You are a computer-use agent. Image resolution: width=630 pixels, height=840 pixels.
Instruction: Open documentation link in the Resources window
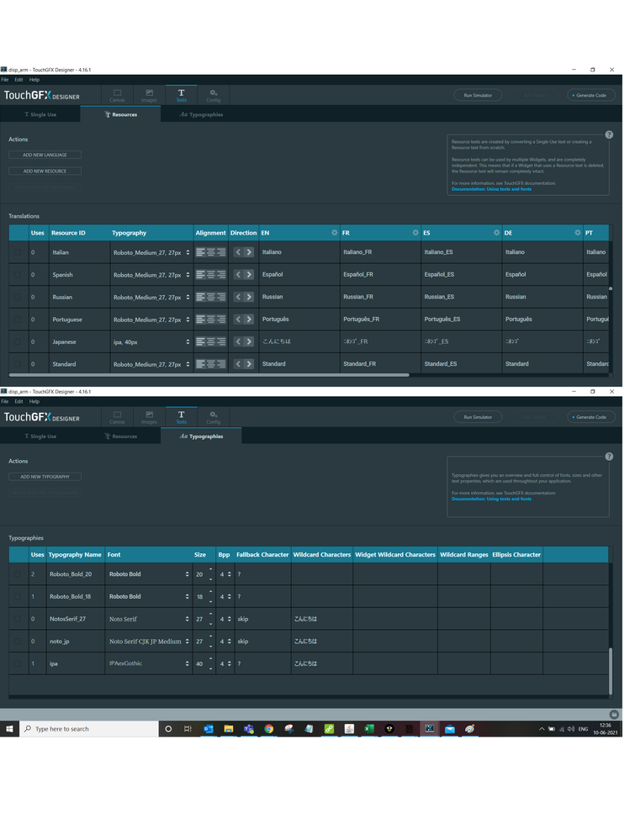coord(491,189)
